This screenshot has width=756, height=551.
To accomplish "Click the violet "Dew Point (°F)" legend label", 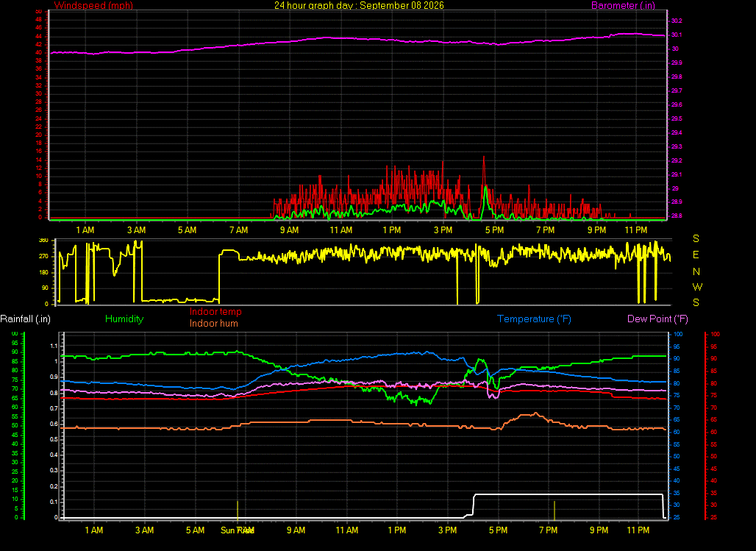I will pos(657,319).
